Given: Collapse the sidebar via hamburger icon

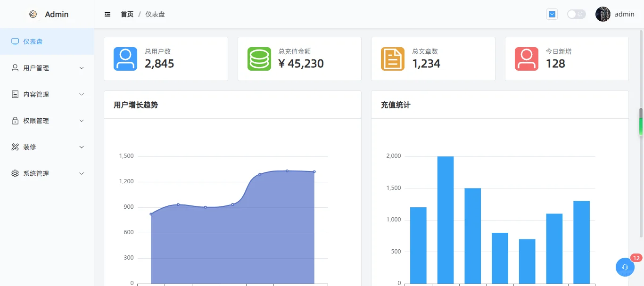Looking at the screenshot, I should (107, 14).
